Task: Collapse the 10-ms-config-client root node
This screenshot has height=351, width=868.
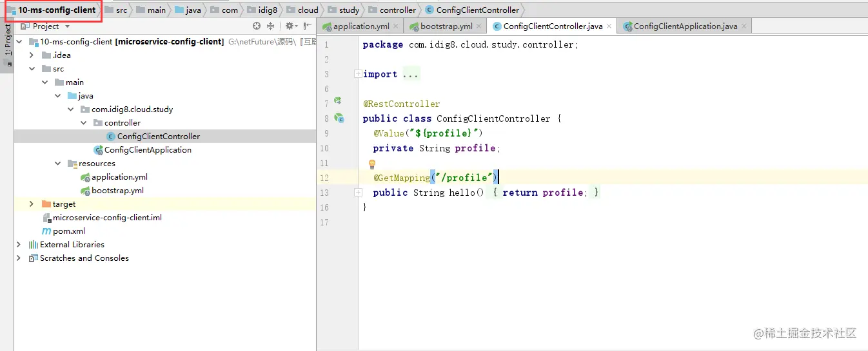Action: (19, 42)
